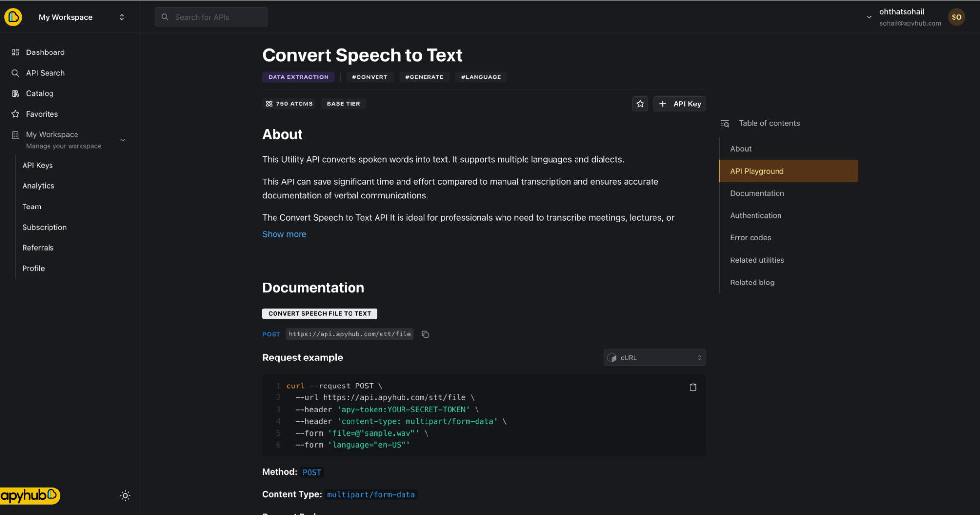Jump to Related blog section

752,283
